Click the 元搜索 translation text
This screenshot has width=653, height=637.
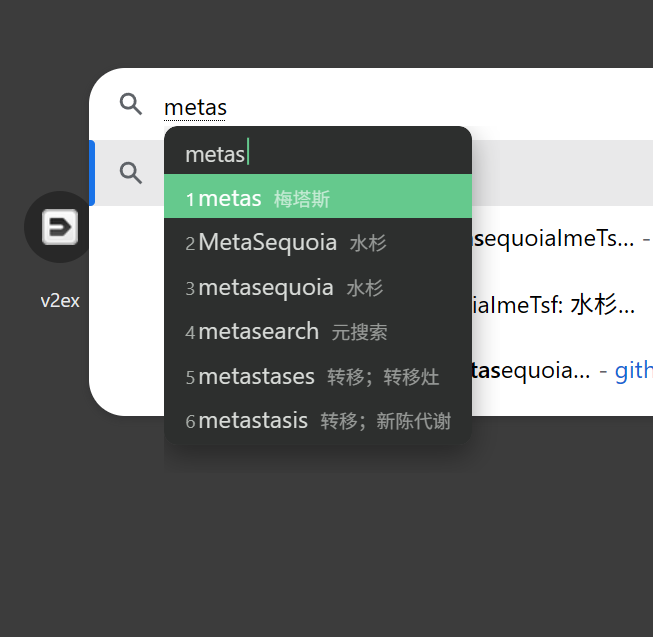[x=359, y=332]
